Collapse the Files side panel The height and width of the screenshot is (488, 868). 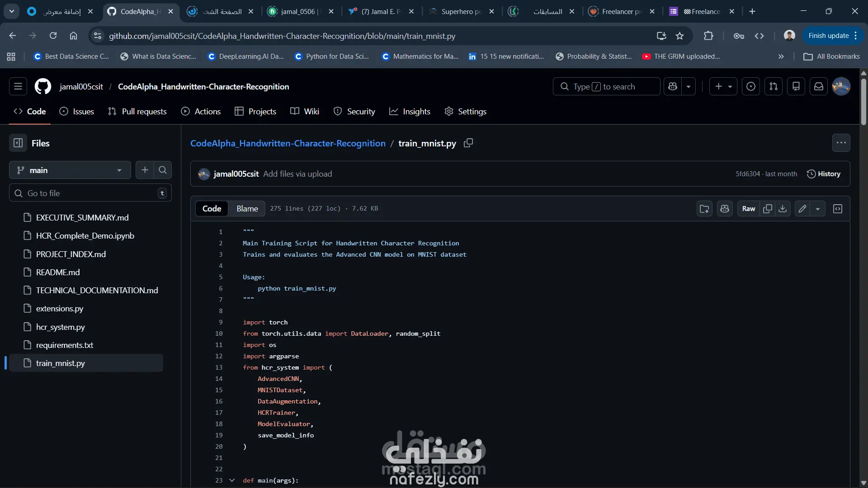[x=18, y=143]
